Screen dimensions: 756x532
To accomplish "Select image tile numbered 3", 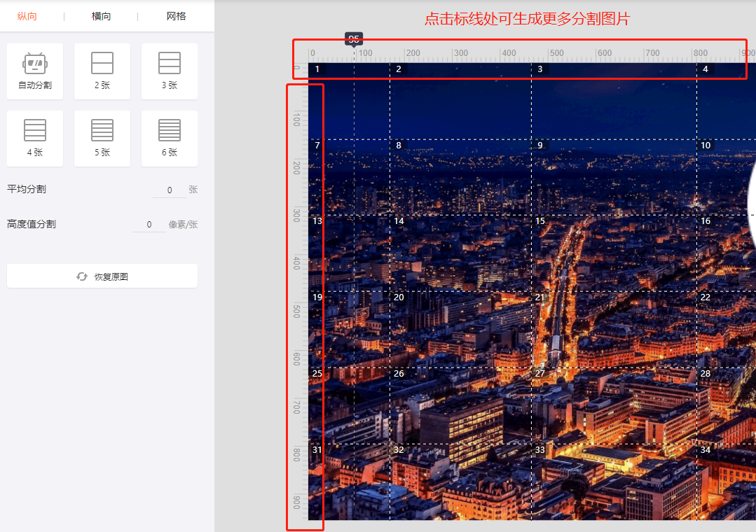I will (614, 101).
